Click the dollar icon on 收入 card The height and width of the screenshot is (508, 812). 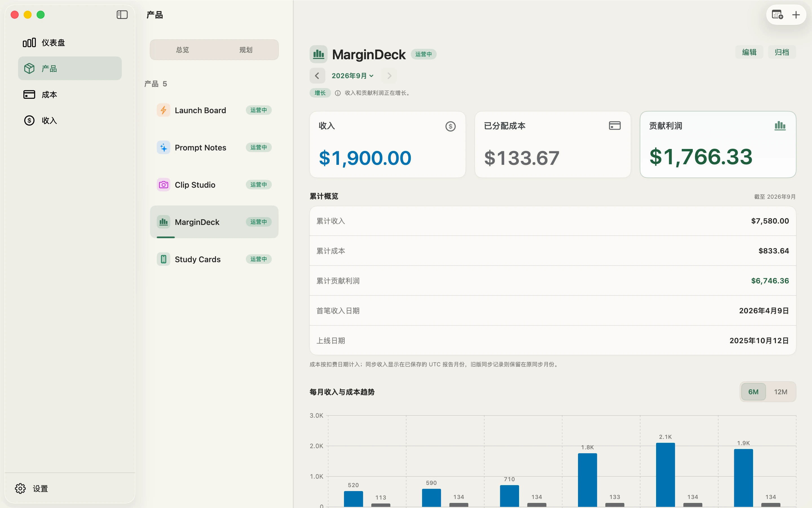tap(450, 126)
